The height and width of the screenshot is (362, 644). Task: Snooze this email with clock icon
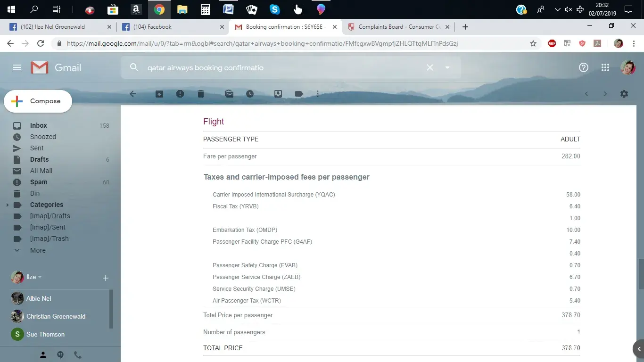[250, 94]
